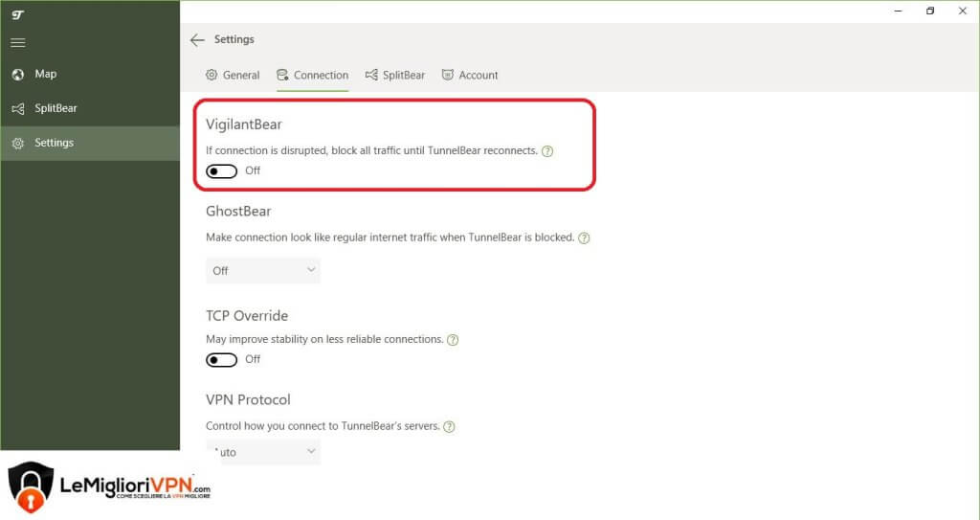Open the VigilantBear help question mark
Screen dimensions: 980x520
(x=547, y=150)
